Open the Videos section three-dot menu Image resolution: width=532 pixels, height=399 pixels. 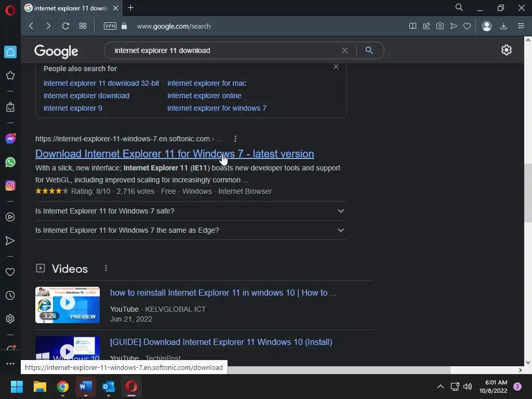click(106, 269)
